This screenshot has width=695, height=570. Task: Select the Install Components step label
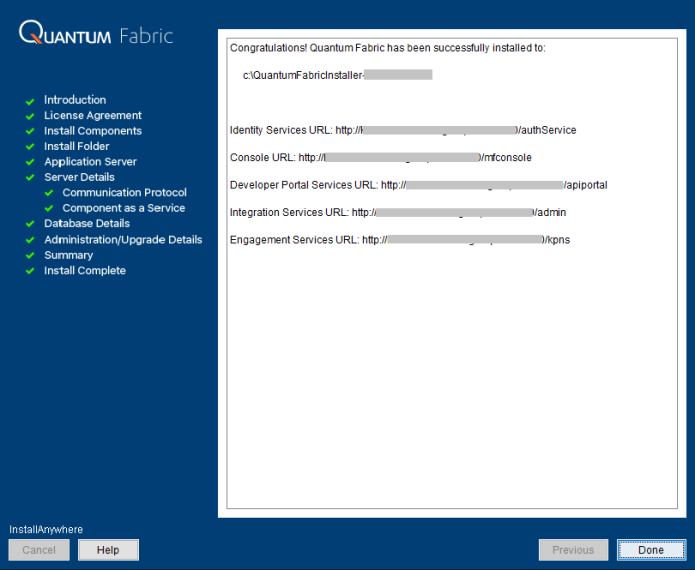click(x=93, y=131)
